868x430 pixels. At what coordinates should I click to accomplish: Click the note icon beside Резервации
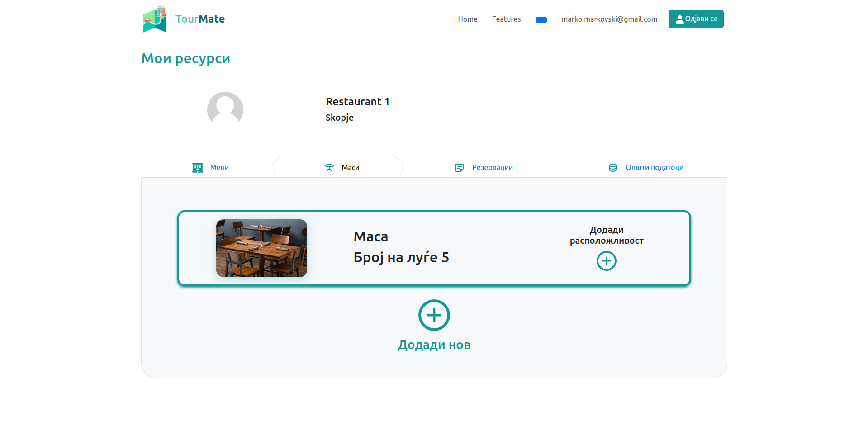coord(460,168)
